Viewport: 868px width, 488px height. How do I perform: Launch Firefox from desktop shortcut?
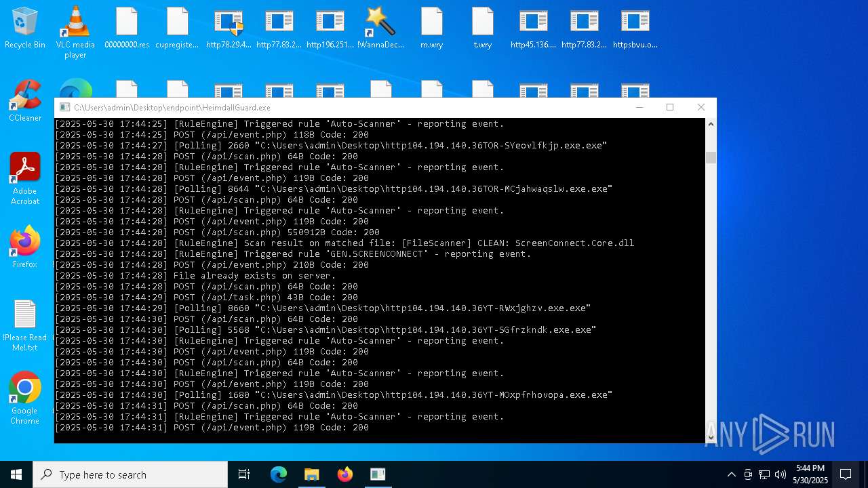click(x=25, y=247)
